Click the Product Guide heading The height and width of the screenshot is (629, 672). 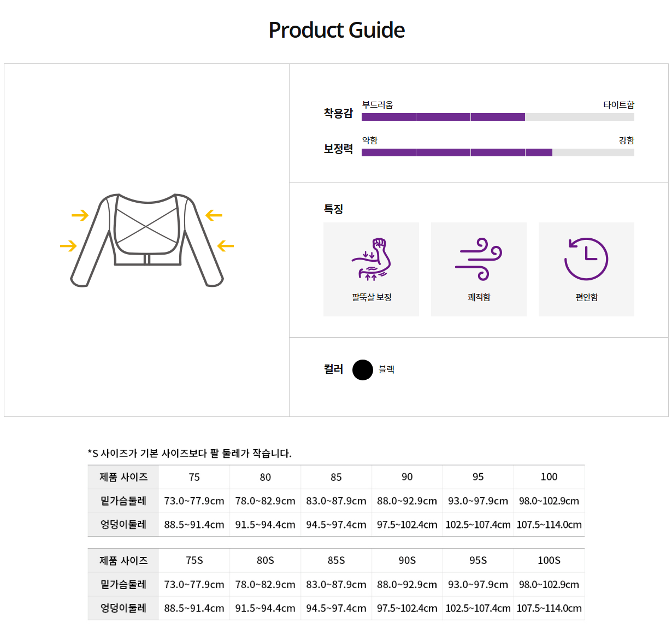pyautogui.click(x=337, y=30)
